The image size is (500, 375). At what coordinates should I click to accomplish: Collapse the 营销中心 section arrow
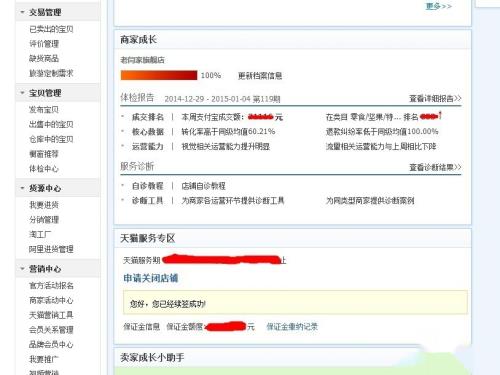[x=22, y=268]
